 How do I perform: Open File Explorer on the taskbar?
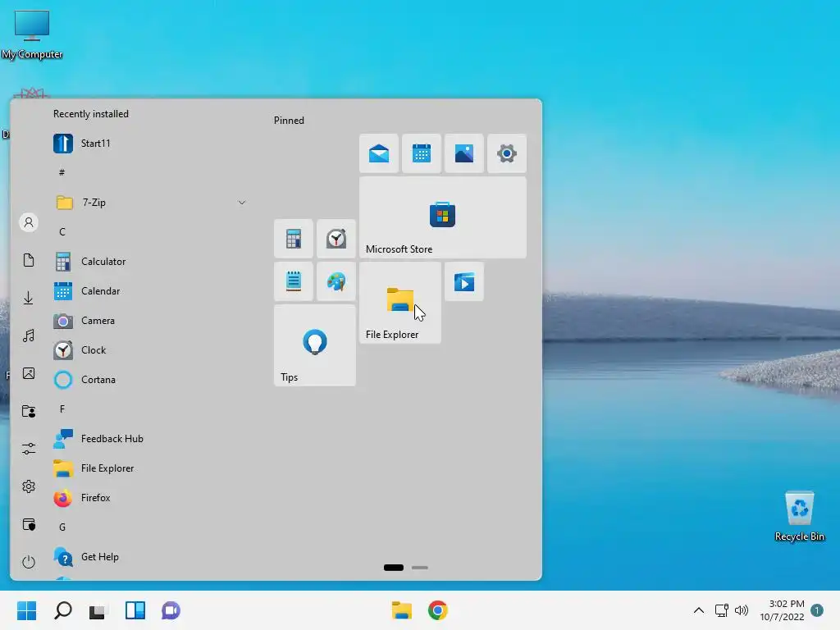click(402, 610)
